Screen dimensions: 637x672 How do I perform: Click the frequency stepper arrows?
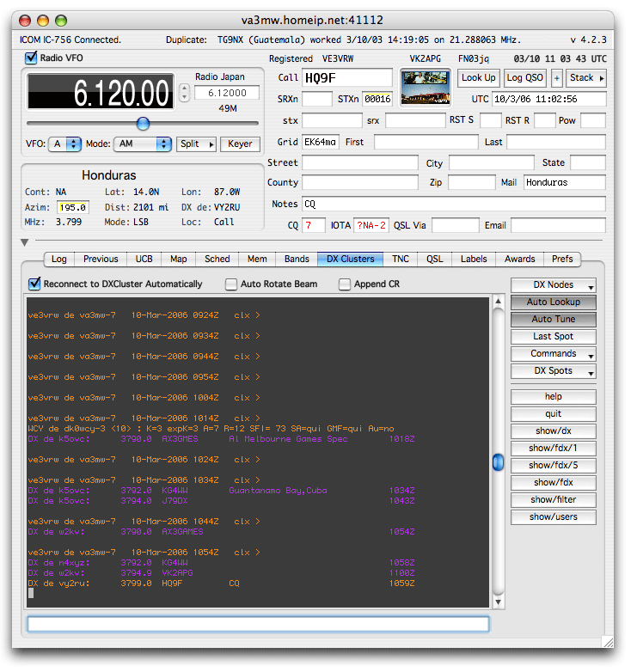183,93
